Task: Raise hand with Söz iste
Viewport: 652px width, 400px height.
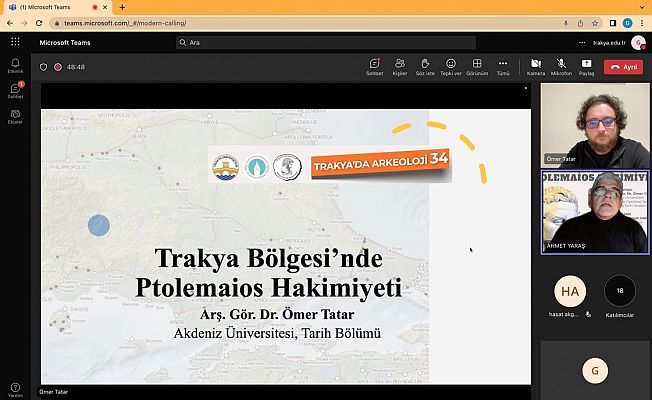Action: [425, 66]
